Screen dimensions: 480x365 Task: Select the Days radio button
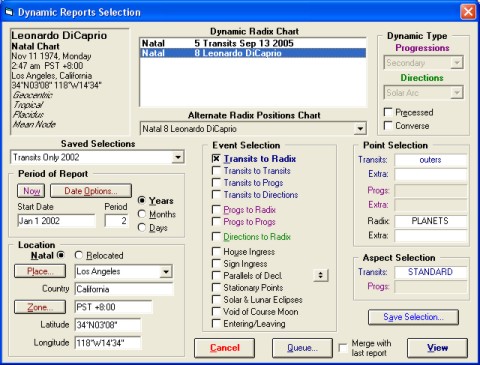tap(142, 228)
